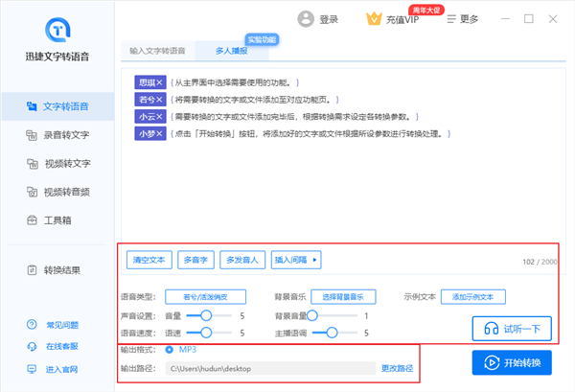Click the 登录 login text
This screenshot has height=392, width=575.
tap(329, 19)
